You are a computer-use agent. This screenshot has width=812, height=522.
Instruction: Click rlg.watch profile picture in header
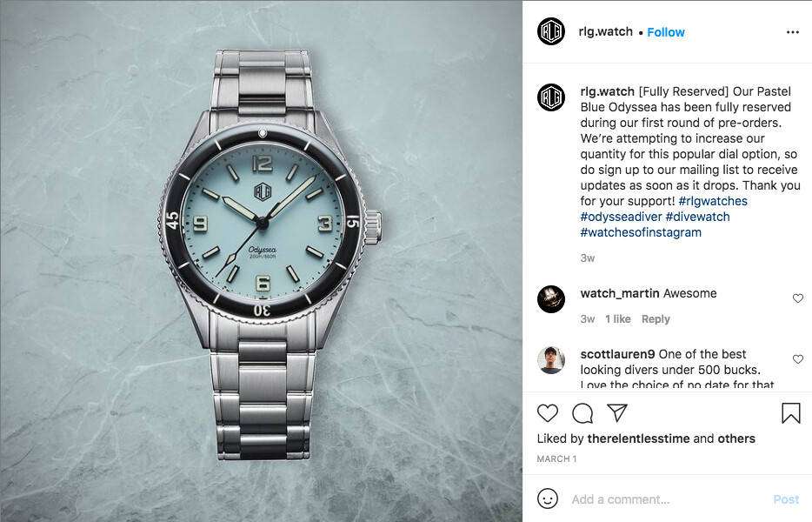551,31
